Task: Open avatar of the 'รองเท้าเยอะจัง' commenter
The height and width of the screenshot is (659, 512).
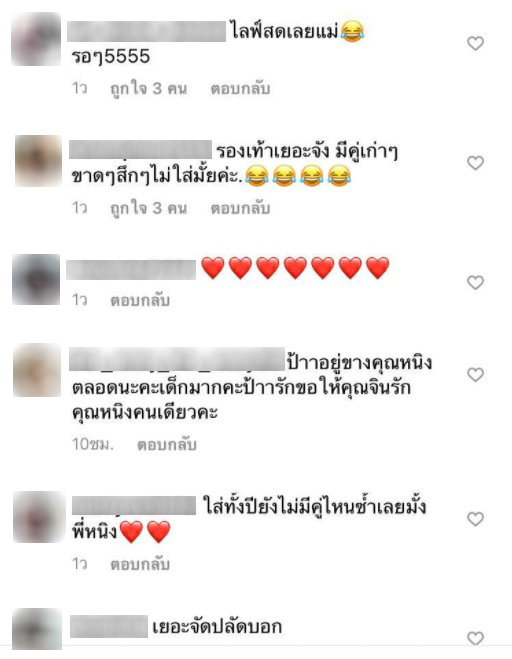Action: (38, 161)
